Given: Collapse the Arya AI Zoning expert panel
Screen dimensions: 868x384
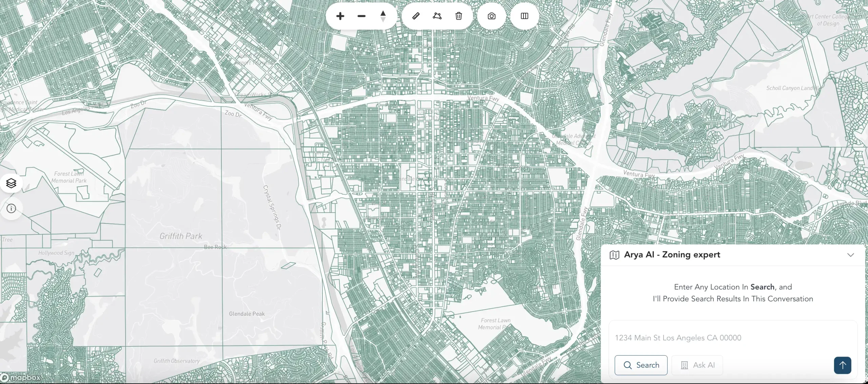Looking at the screenshot, I should tap(851, 255).
